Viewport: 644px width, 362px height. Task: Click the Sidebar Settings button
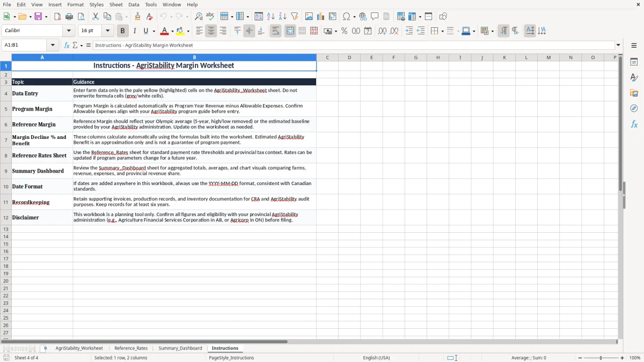[634, 46]
